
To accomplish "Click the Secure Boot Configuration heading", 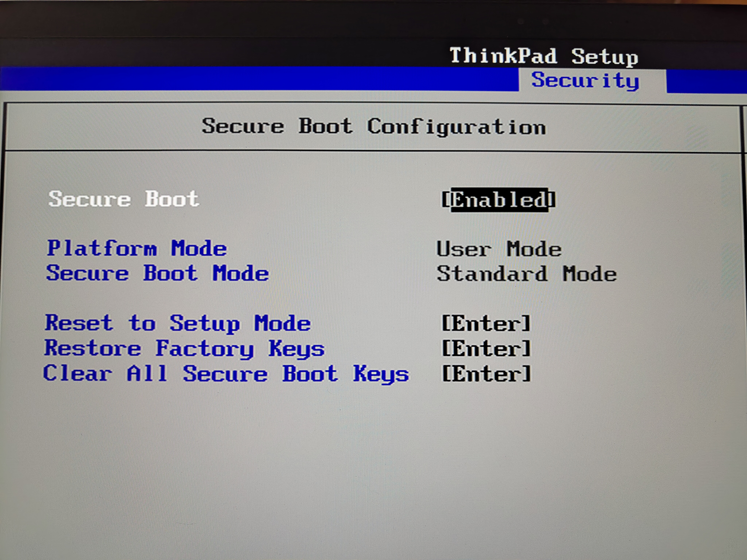I will pos(374,127).
